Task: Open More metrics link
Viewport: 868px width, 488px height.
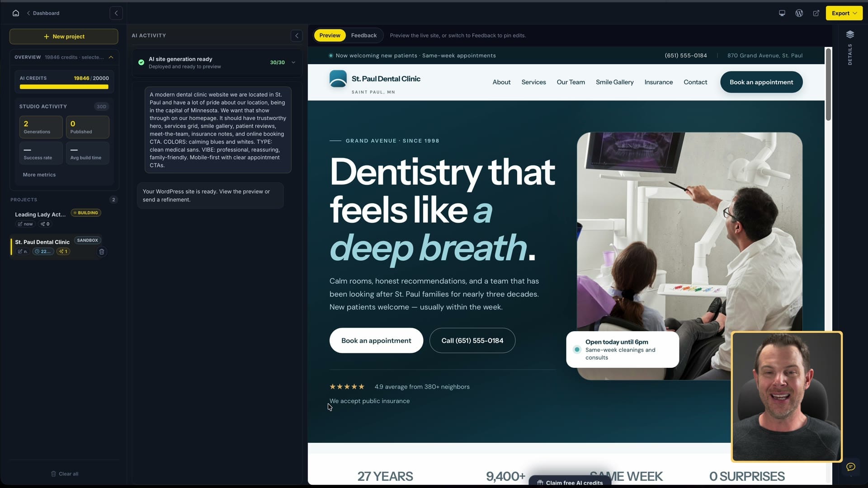Action: (39, 175)
